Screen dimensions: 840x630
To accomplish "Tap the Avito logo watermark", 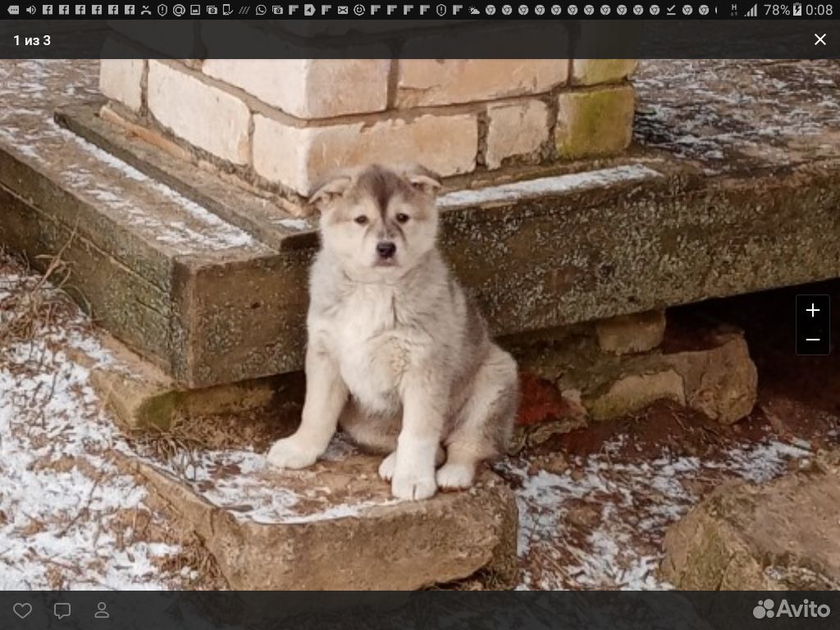I will [x=791, y=609].
